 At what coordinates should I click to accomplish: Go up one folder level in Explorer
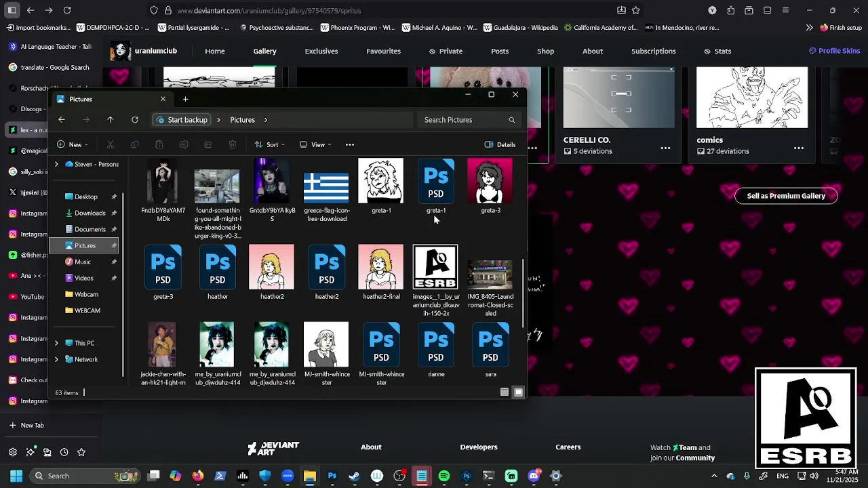111,120
